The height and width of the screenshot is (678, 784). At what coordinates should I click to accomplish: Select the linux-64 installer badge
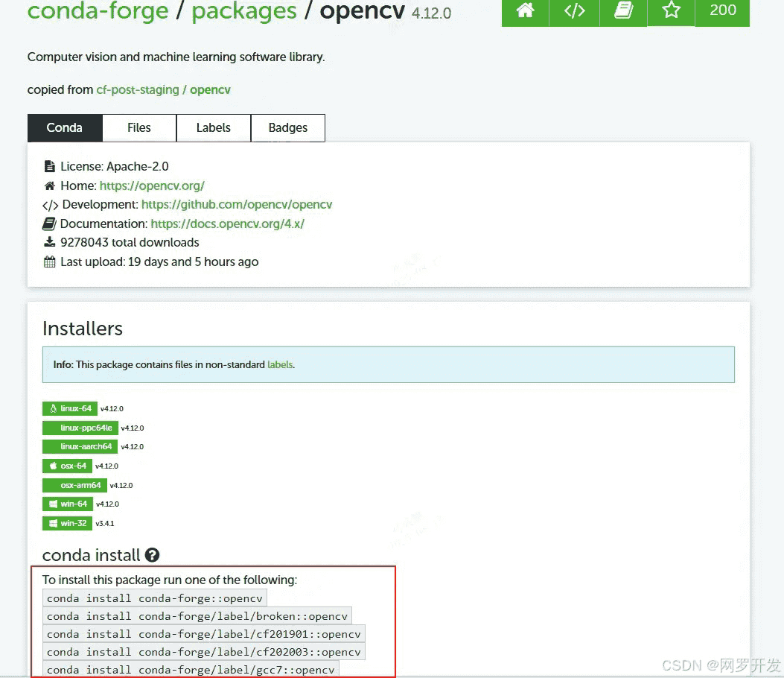(x=70, y=408)
